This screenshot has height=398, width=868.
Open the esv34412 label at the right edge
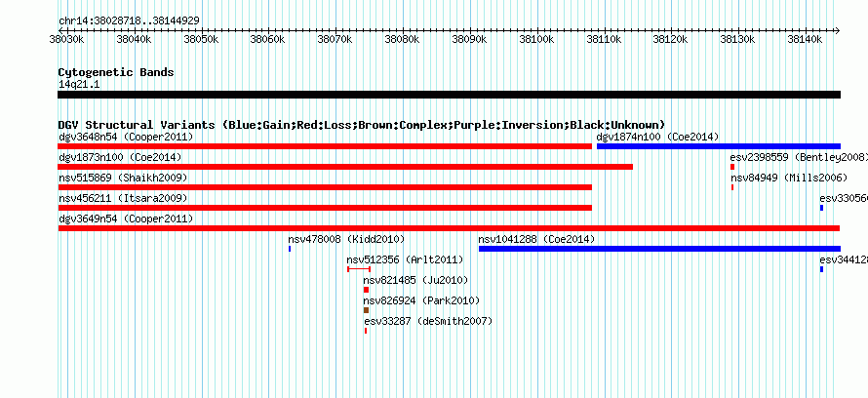(x=844, y=259)
